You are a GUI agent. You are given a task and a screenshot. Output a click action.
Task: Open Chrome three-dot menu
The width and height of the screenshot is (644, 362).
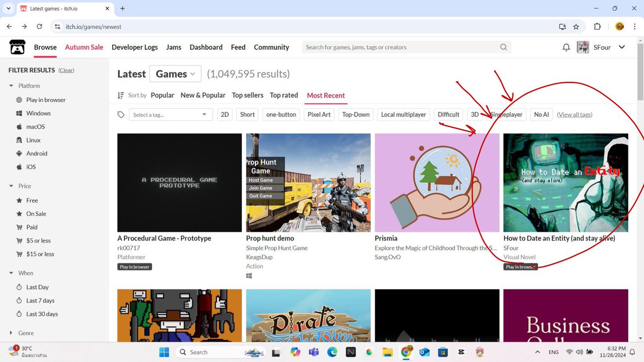[634, 26]
